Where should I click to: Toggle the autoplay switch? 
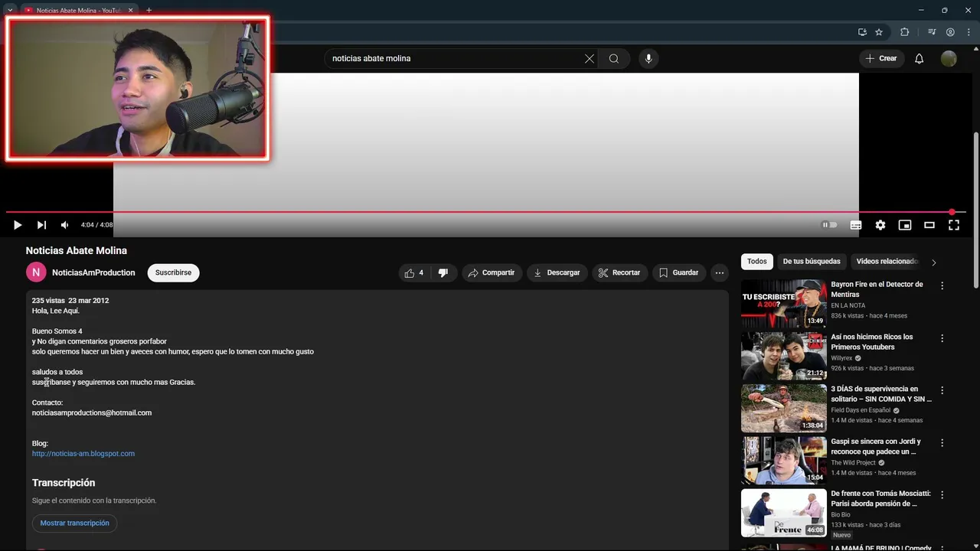coord(829,225)
